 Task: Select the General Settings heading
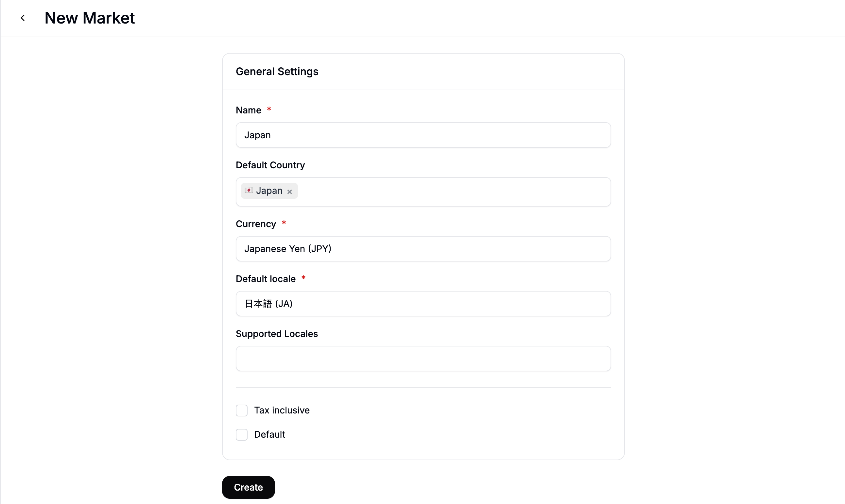[277, 71]
